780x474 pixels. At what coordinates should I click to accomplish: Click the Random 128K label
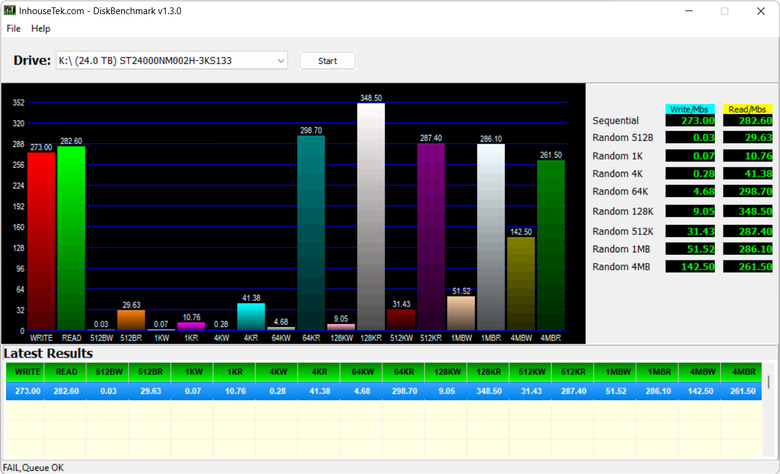point(623,211)
